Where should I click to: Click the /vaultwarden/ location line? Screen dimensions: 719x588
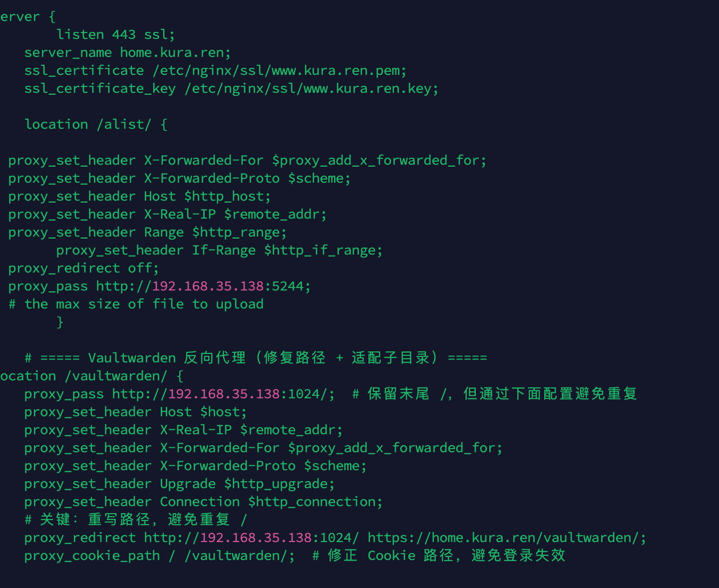[x=92, y=376]
